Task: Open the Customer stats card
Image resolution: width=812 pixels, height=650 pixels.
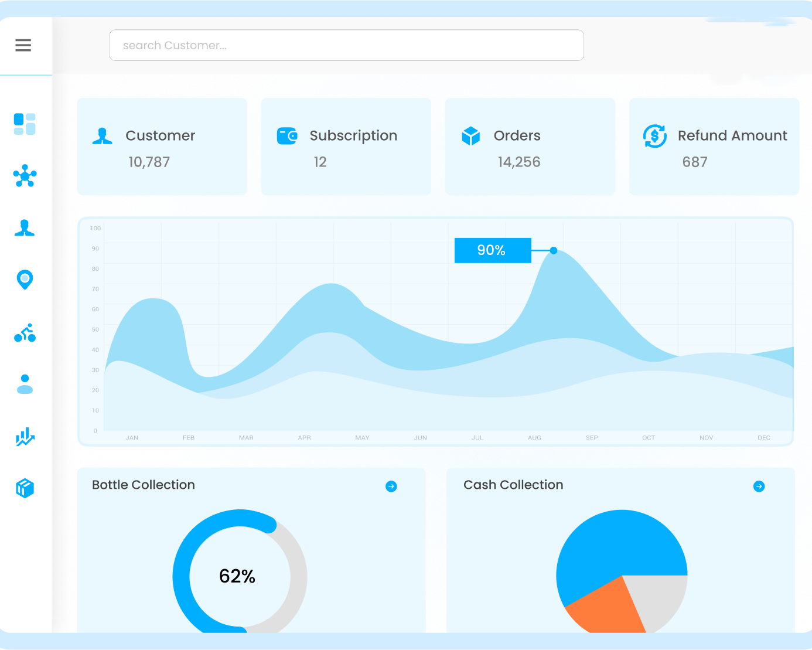Action: pos(162,147)
